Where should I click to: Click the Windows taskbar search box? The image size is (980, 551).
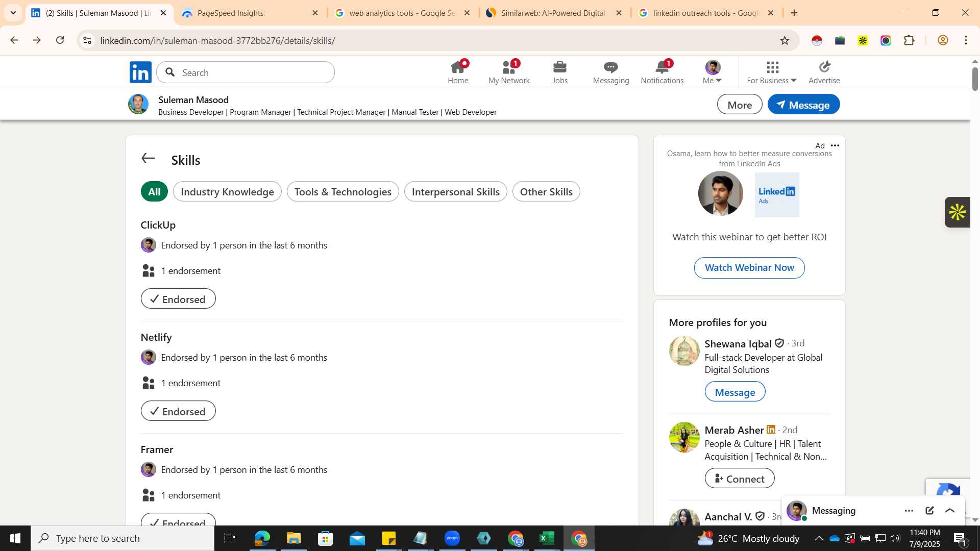tap(122, 538)
